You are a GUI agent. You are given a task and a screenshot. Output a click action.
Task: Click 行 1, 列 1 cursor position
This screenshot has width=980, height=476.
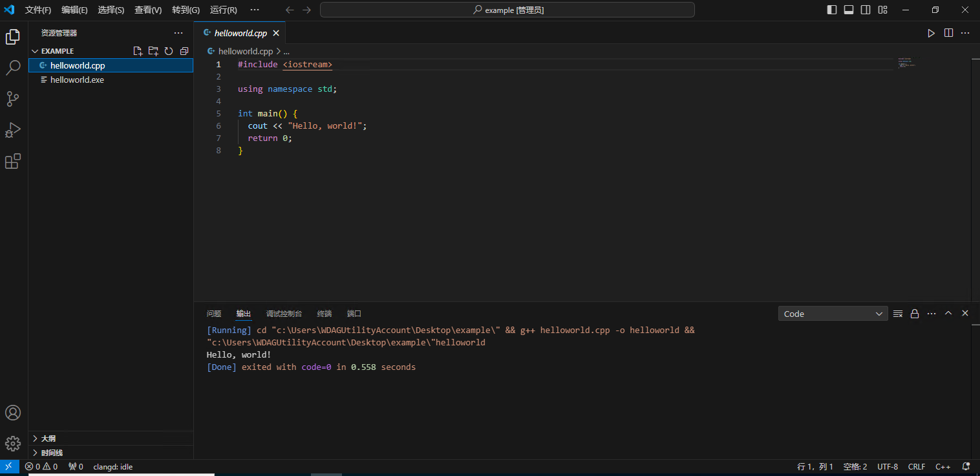(815, 466)
